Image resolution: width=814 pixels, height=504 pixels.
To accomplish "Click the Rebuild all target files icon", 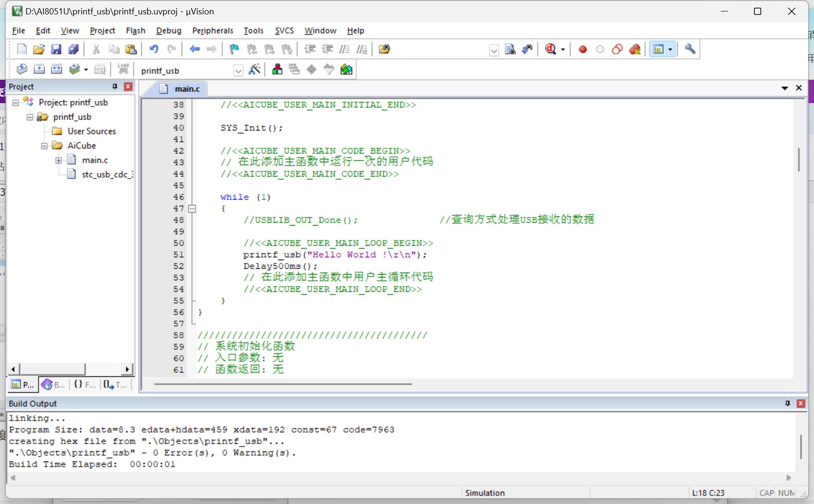I will tap(57, 70).
